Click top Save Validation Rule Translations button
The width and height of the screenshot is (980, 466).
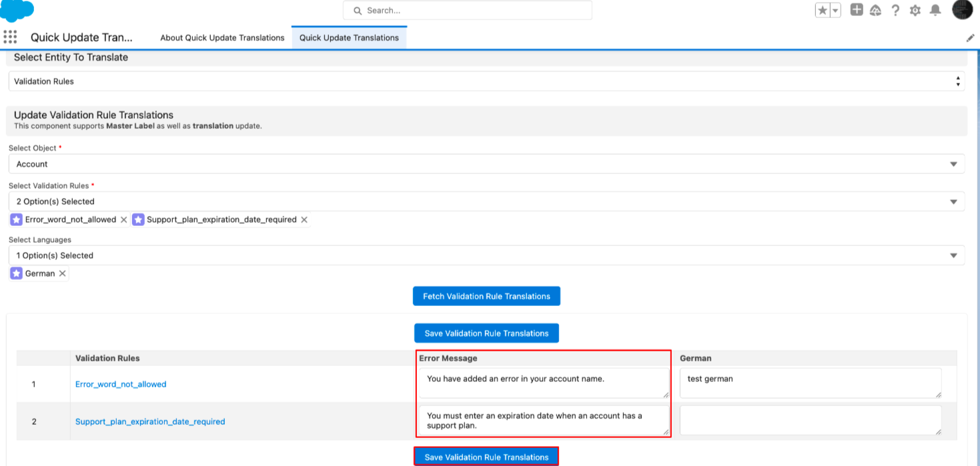486,333
